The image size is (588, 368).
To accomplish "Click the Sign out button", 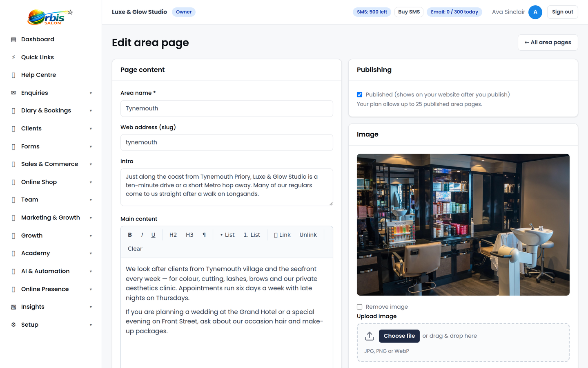I will pyautogui.click(x=562, y=12).
